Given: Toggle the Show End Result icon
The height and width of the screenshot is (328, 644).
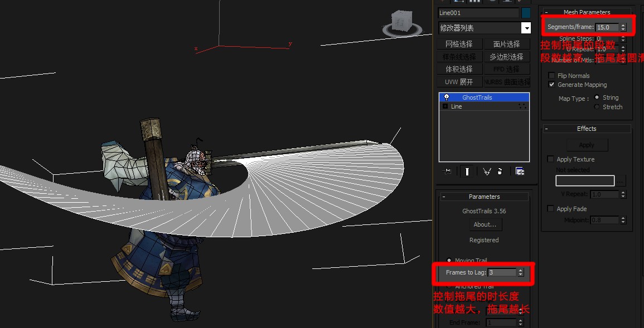Looking at the screenshot, I should pyautogui.click(x=467, y=172).
